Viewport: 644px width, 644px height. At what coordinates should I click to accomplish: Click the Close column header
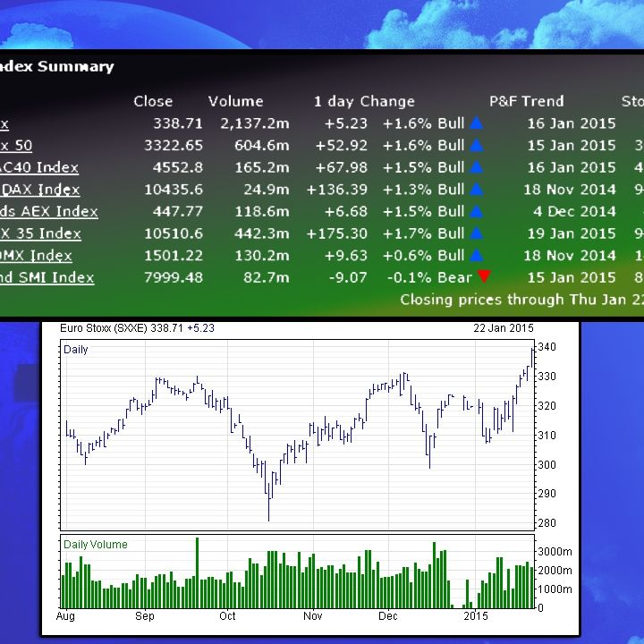[x=153, y=101]
